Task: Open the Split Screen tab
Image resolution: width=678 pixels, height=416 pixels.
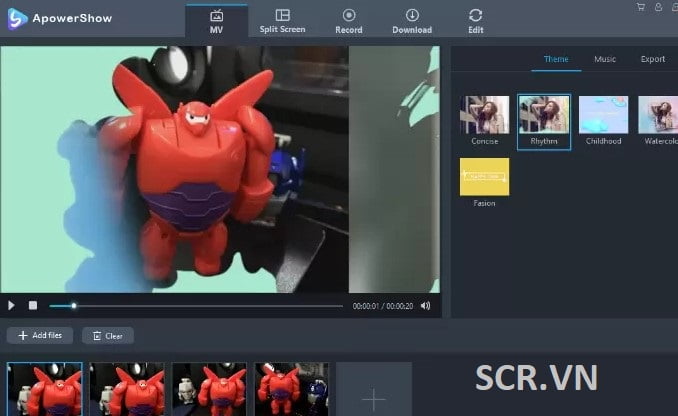Action: [282, 21]
